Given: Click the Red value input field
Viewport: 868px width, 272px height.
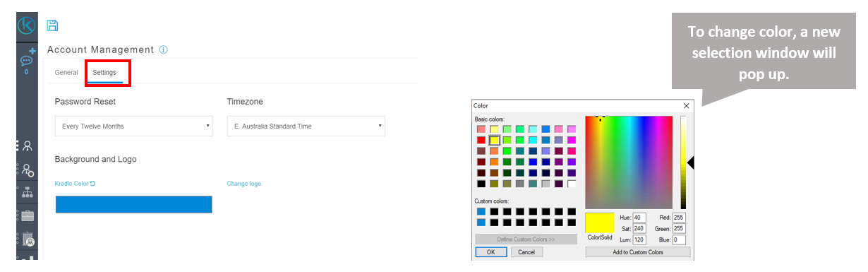Looking at the screenshot, I should coord(680,217).
